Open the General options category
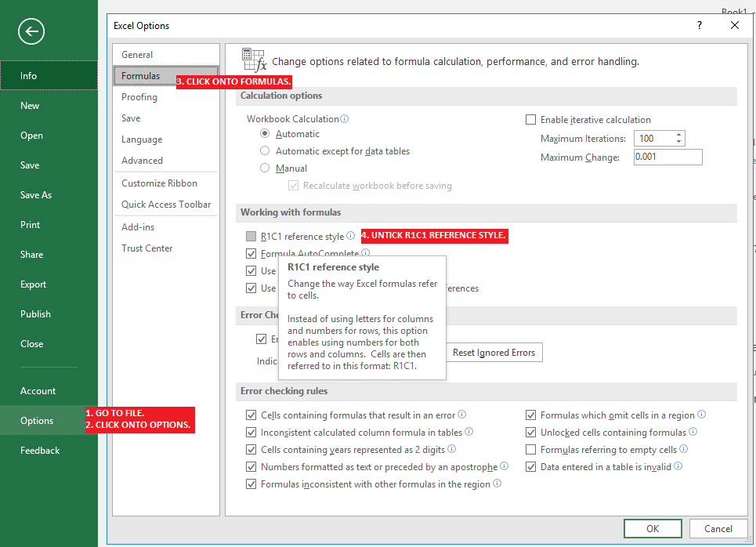Viewport: 756px width, 547px height. 166,55
